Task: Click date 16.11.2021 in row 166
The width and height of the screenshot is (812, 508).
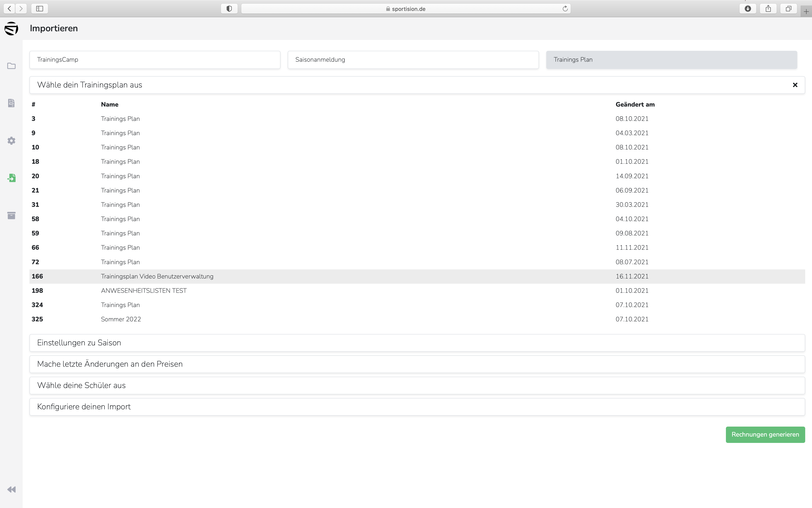Action: (x=632, y=276)
